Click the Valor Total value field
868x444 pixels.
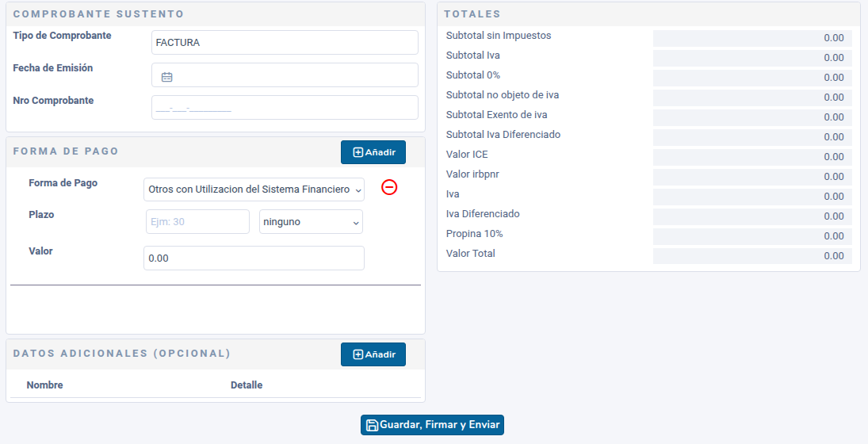tap(752, 256)
